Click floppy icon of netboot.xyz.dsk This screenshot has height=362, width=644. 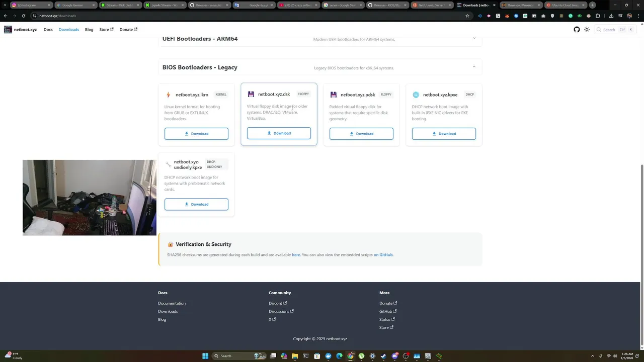click(x=251, y=94)
